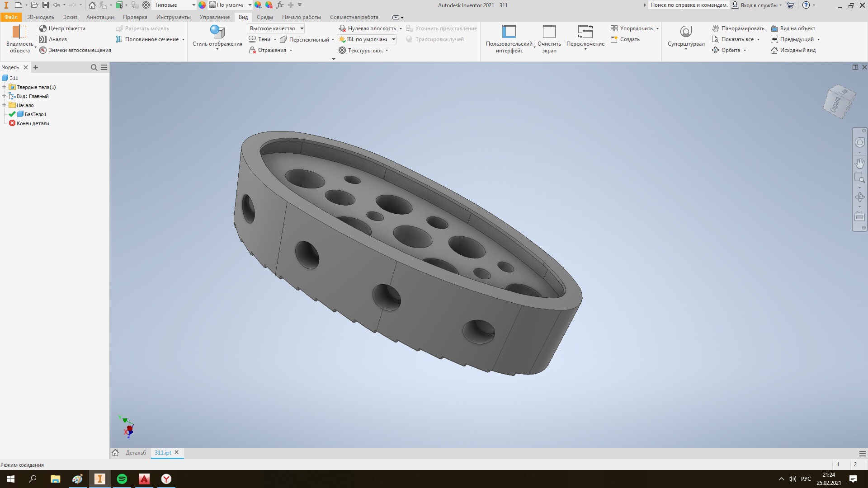Expand the Solid Bodies(1) tree node
868x488 pixels.
pos(4,87)
